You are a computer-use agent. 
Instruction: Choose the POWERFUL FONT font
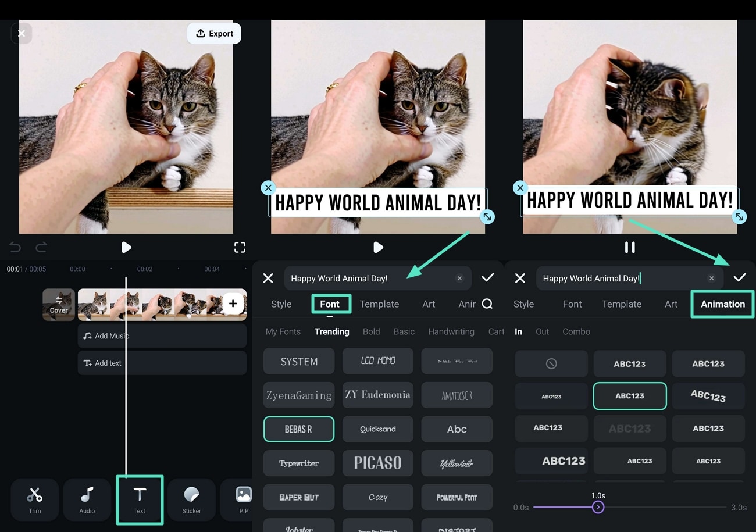click(x=457, y=497)
